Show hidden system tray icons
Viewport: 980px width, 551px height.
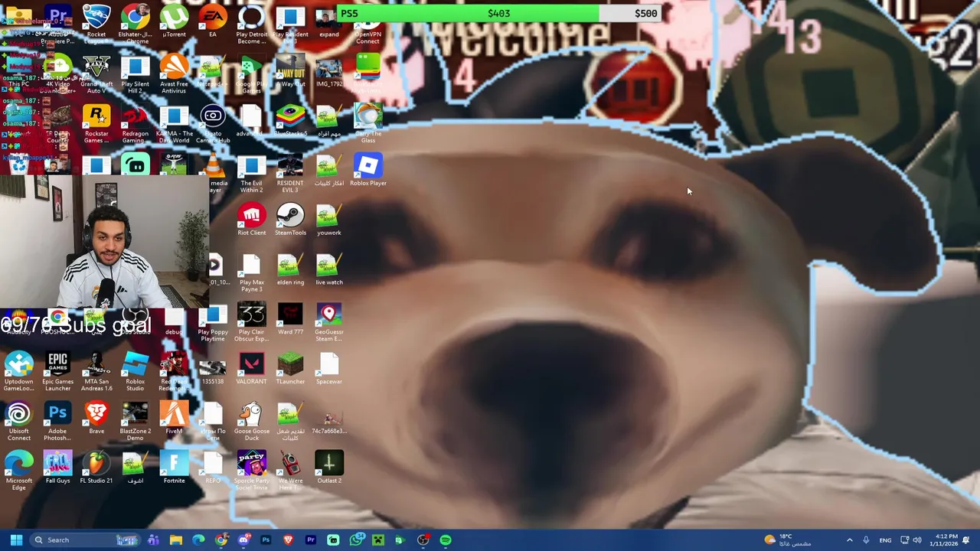[849, 540]
